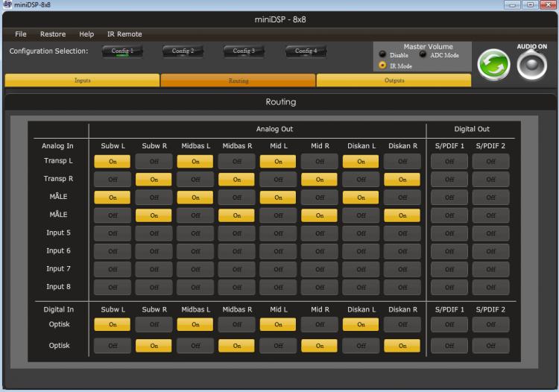This screenshot has width=559, height=392.
Task: Select ADC Mode radio button
Action: click(423, 54)
